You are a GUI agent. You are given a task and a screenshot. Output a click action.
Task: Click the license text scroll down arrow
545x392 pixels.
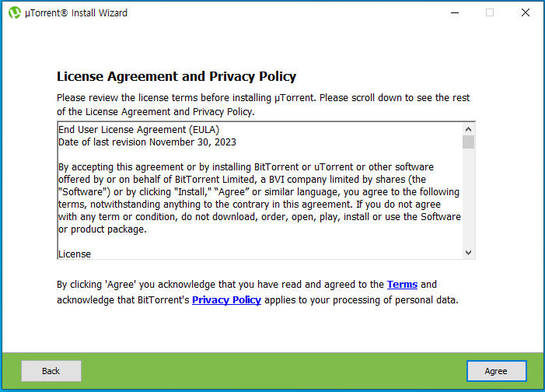click(468, 253)
